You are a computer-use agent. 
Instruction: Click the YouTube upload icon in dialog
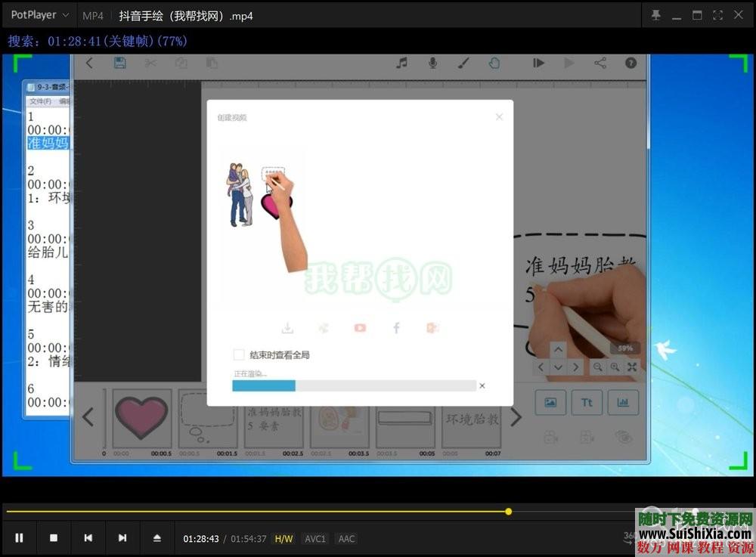360,327
